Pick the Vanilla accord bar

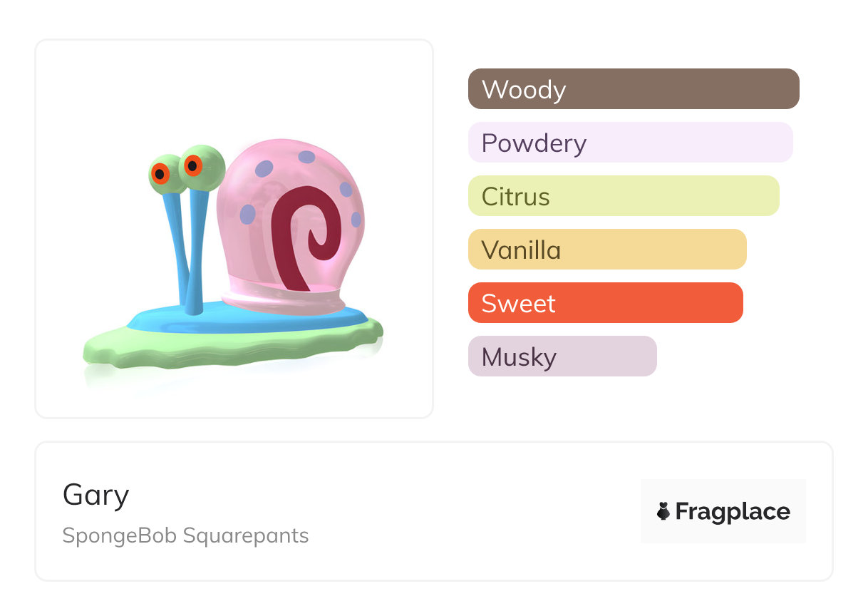[x=606, y=250]
